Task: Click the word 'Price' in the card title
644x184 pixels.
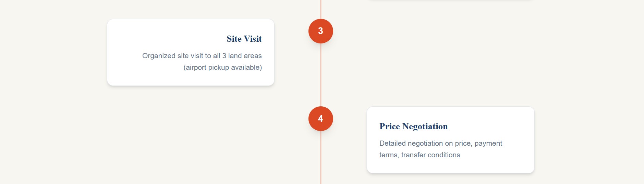Action: (x=390, y=127)
